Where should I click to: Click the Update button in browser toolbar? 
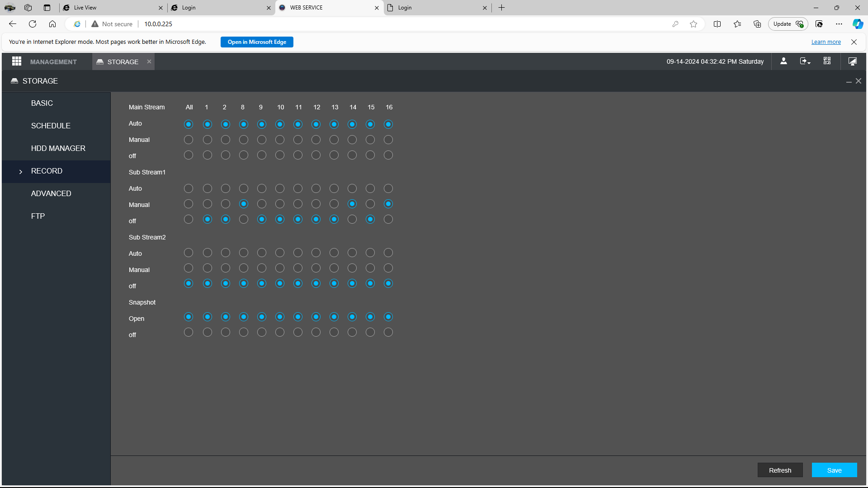(788, 24)
